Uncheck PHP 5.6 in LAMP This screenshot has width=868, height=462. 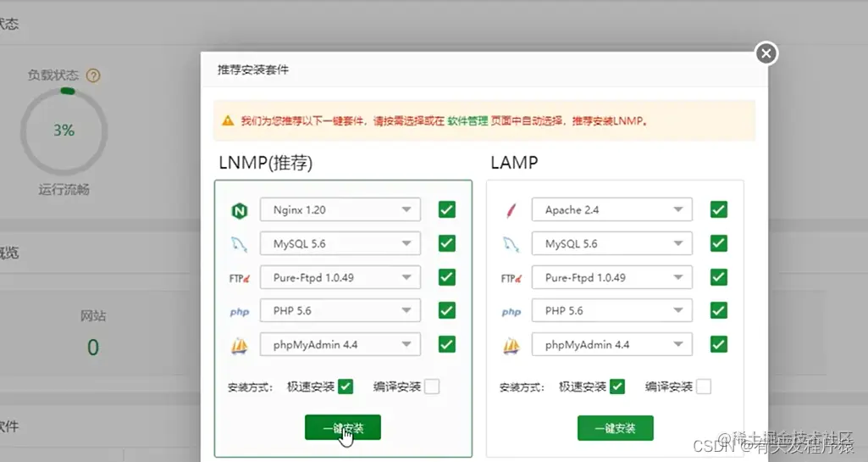click(719, 311)
